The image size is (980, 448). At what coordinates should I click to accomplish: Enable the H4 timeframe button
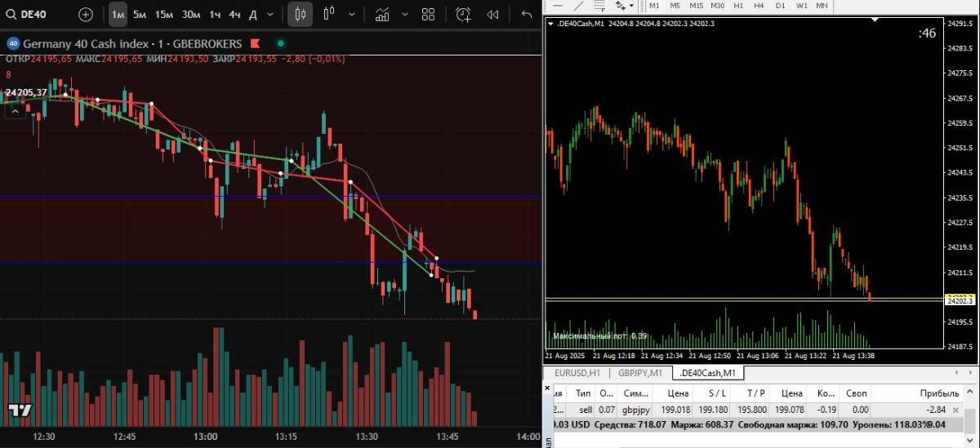coord(759,6)
